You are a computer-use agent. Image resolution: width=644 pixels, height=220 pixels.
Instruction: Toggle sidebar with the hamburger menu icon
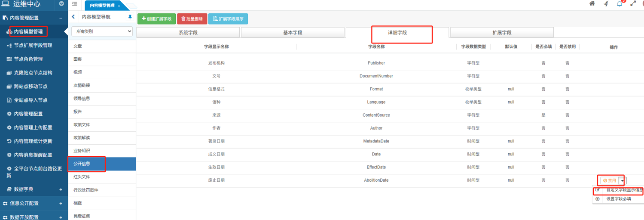click(75, 4)
